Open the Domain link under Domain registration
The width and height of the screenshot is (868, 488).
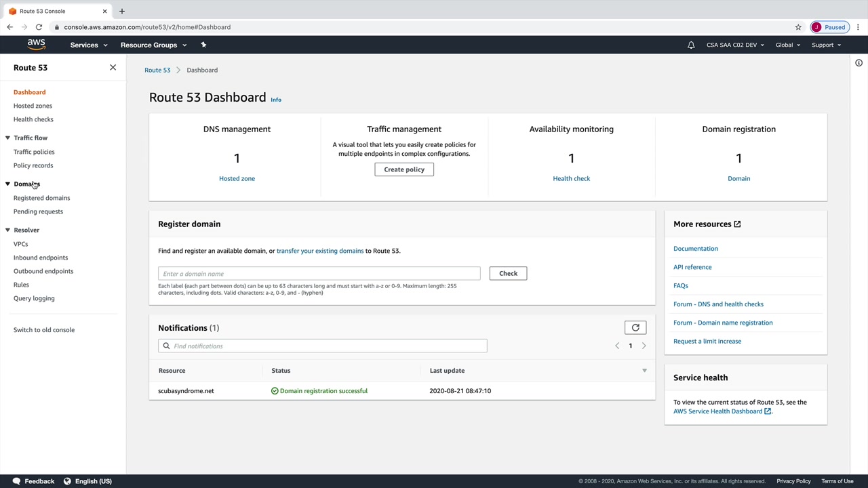click(x=739, y=178)
